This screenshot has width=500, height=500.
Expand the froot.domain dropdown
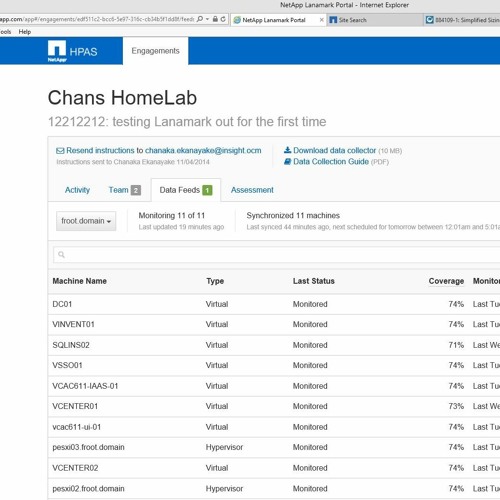tap(86, 221)
